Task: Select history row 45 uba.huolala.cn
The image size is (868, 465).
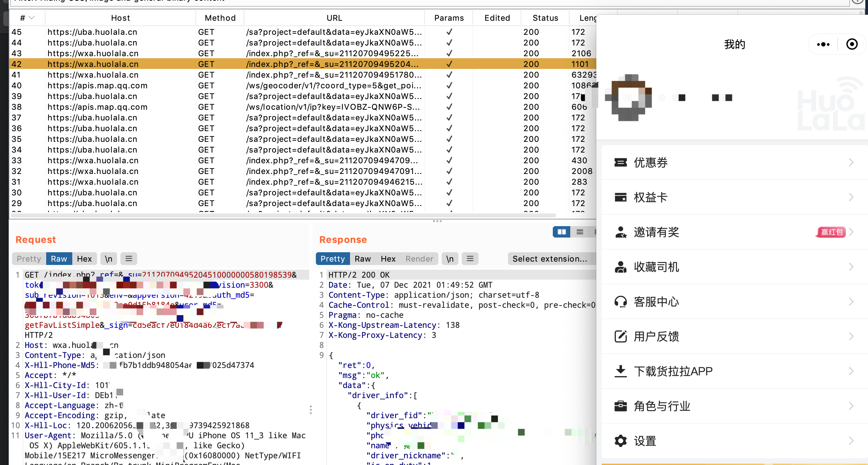Action: pos(302,32)
